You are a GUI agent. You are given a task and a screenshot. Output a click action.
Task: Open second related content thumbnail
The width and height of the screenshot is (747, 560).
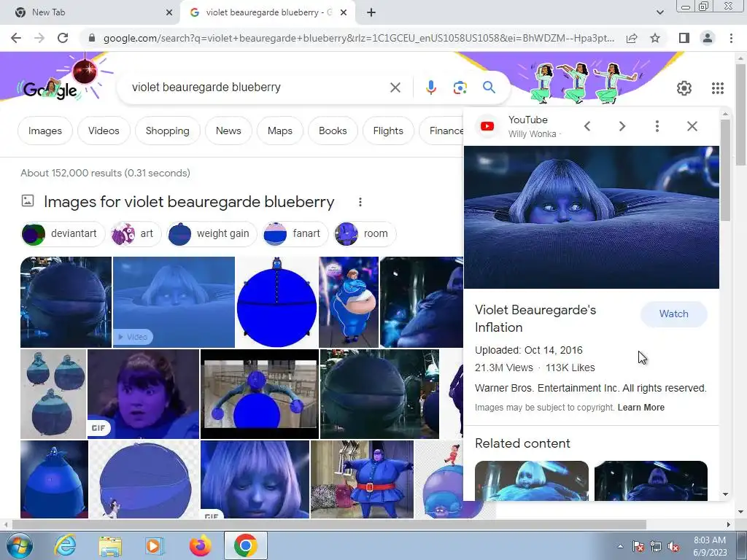click(x=651, y=481)
